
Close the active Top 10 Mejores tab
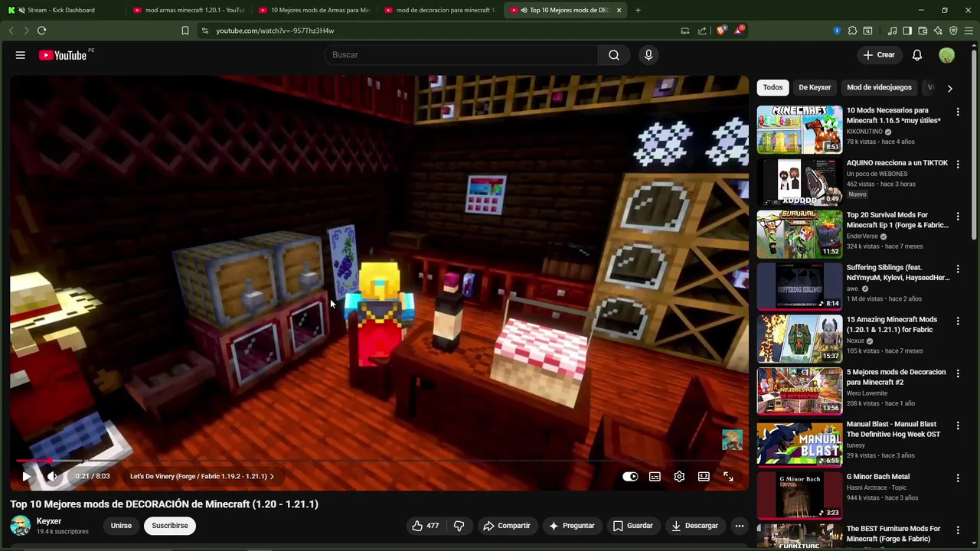point(619,10)
